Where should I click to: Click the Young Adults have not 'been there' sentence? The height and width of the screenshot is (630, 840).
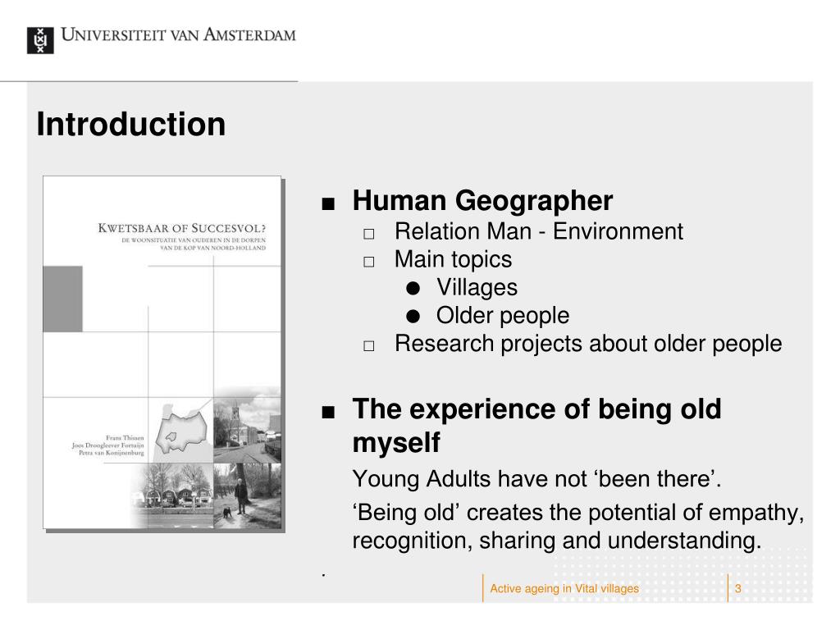(536, 479)
